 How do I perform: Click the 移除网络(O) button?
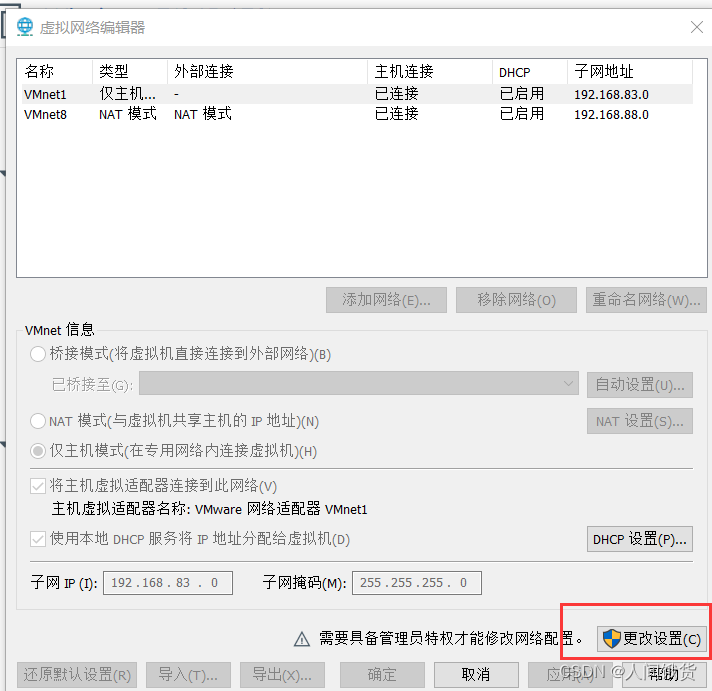coord(516,300)
